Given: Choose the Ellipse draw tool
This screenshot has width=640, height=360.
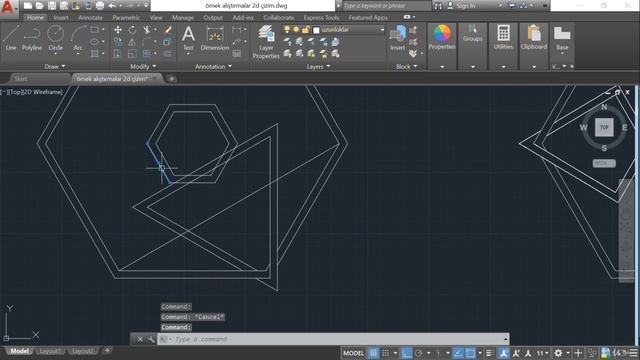Looking at the screenshot, I should [x=94, y=42].
